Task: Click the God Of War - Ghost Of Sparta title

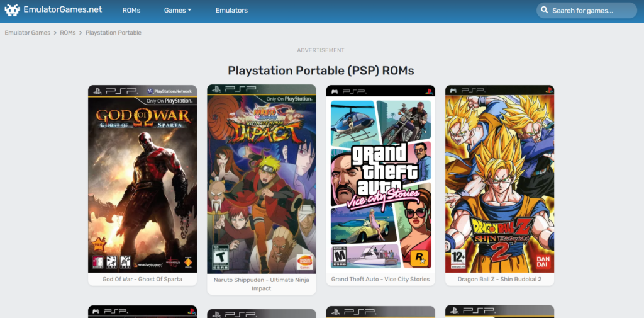Action: [143, 280]
